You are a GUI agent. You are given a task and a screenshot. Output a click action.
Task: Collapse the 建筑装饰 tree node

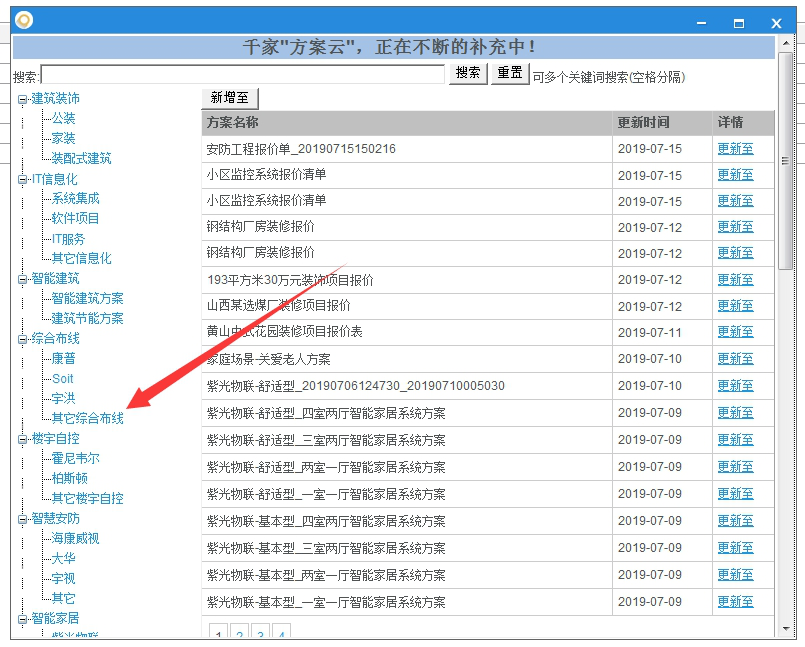coord(22,99)
